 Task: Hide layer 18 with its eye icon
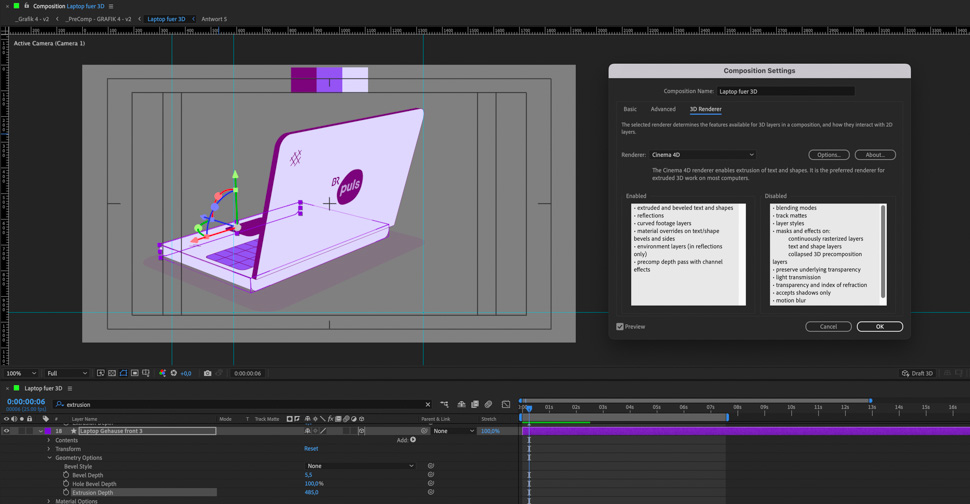[x=6, y=431]
